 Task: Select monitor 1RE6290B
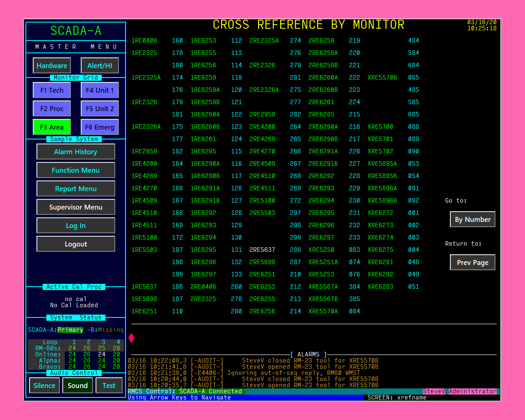205,176
